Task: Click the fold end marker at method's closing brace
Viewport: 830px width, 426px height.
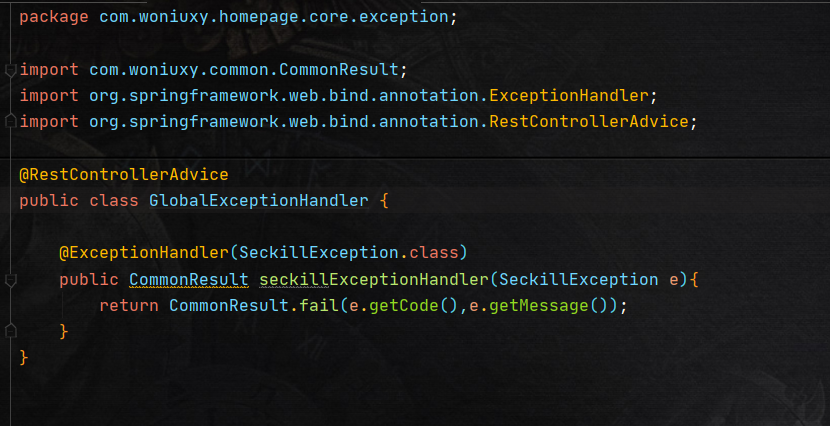Action: tap(10, 331)
